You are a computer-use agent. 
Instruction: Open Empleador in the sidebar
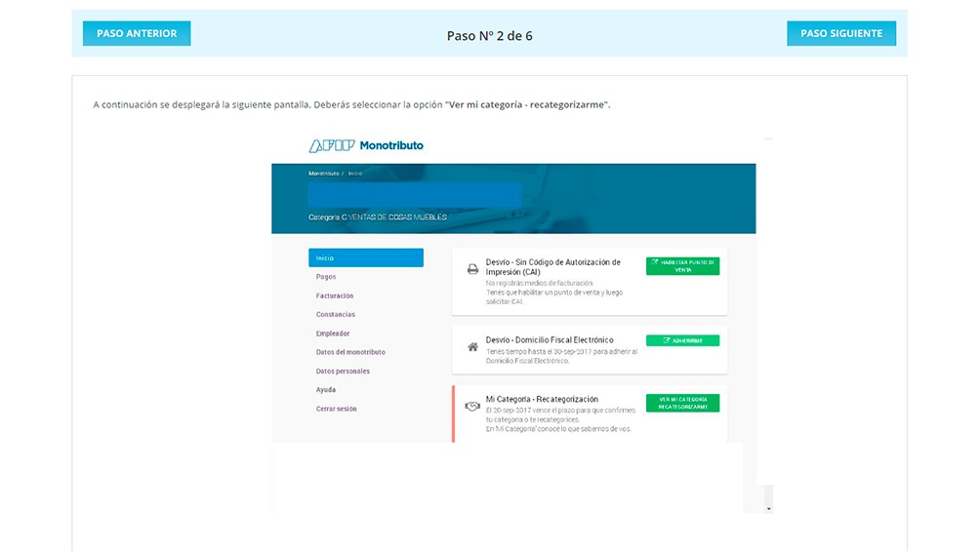pyautogui.click(x=333, y=333)
